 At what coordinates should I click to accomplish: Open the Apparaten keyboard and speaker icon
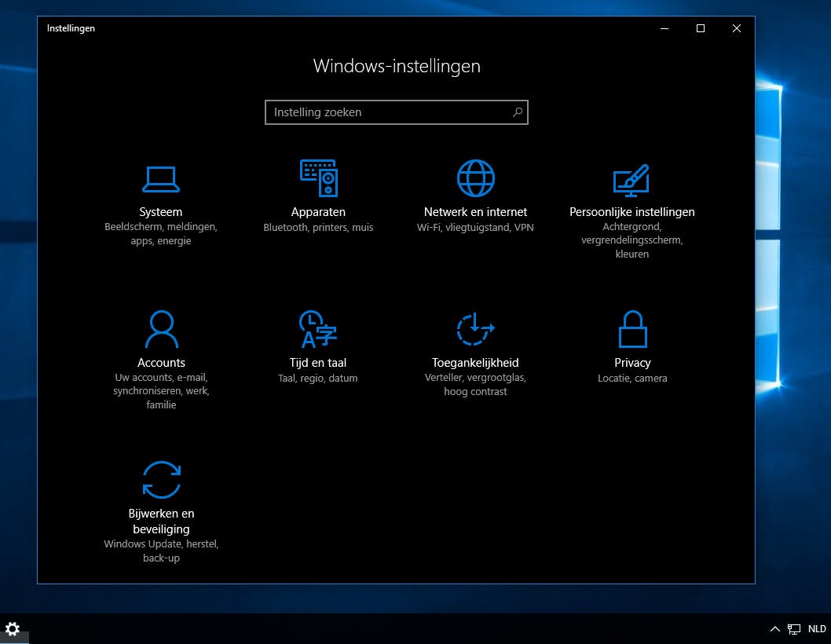318,178
